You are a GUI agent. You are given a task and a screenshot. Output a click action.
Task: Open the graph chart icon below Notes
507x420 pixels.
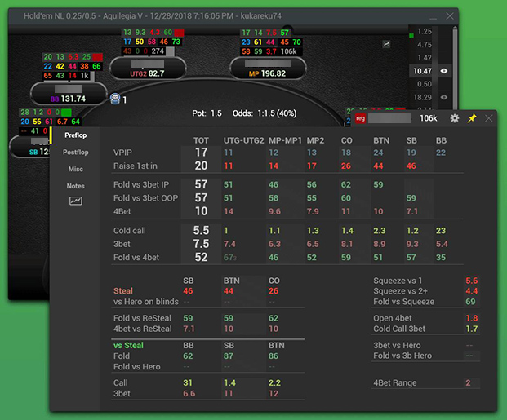[x=76, y=201]
